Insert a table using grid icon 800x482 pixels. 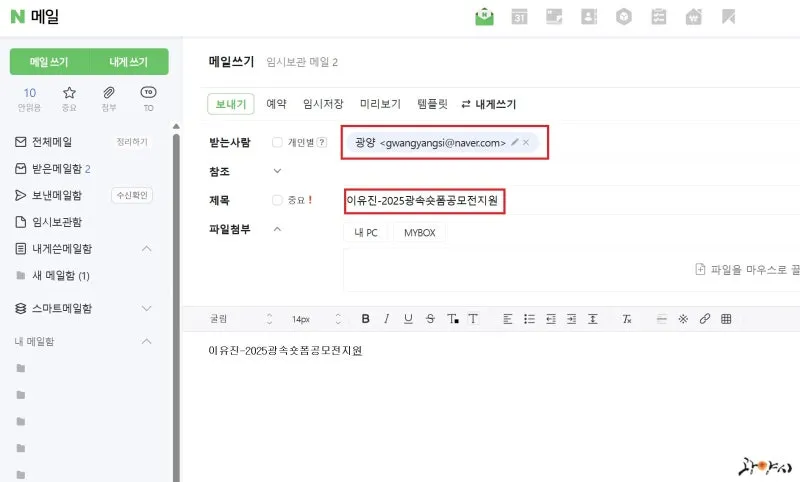(x=726, y=319)
